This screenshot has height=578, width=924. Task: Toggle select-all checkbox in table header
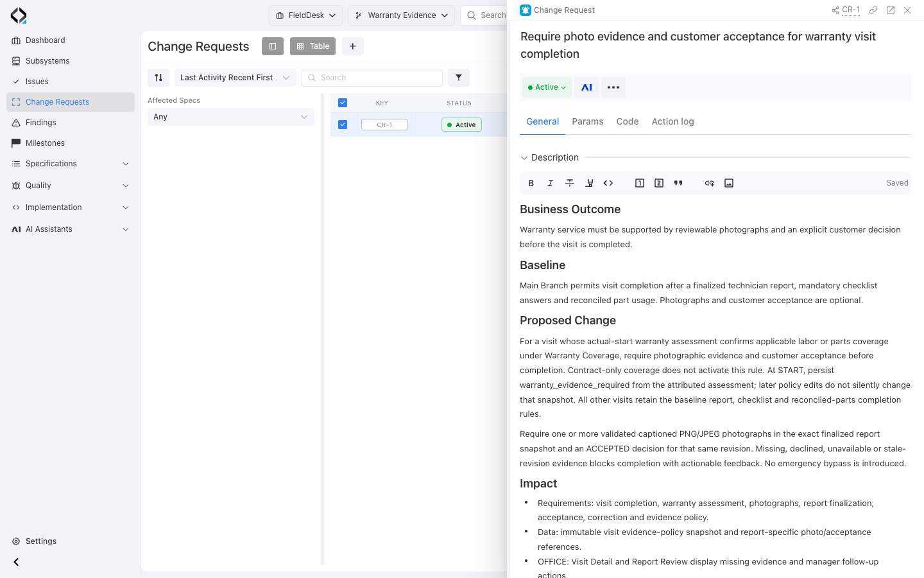click(x=343, y=103)
